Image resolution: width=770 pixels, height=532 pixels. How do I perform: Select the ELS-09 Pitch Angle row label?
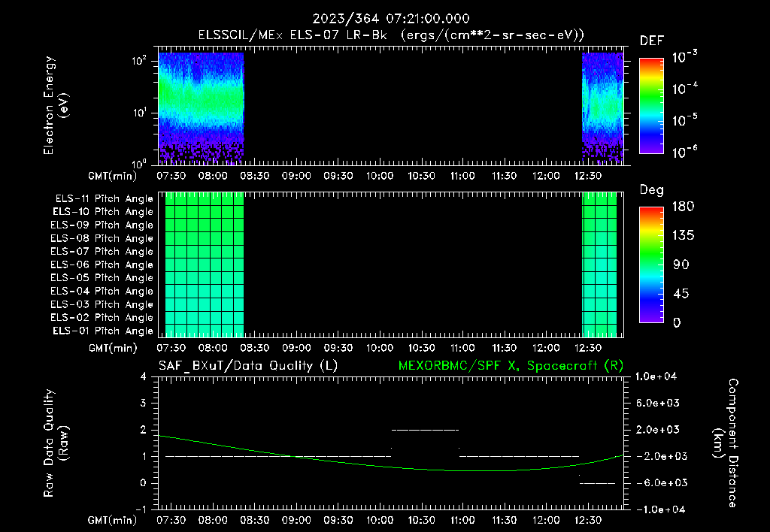pyautogui.click(x=102, y=225)
